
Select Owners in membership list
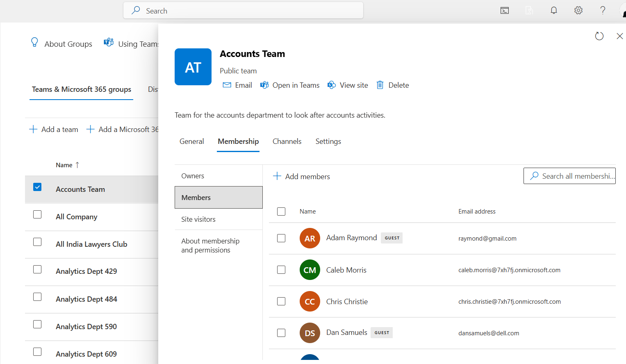pyautogui.click(x=193, y=176)
